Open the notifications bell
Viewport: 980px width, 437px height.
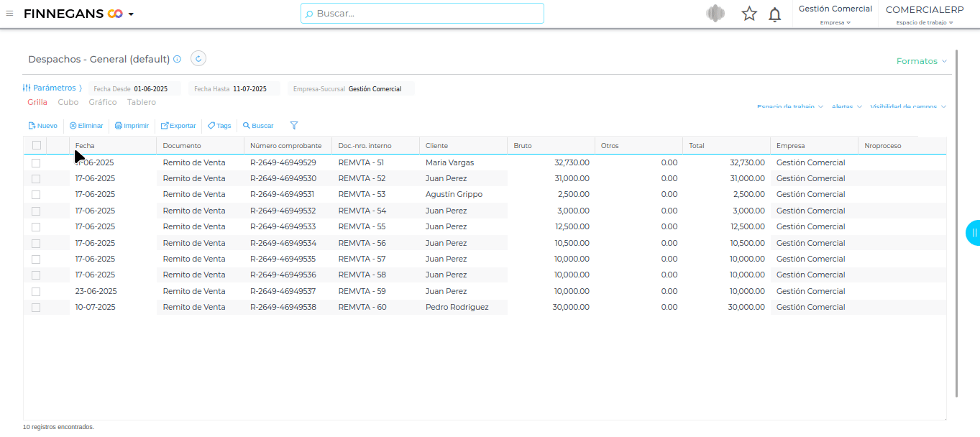pyautogui.click(x=774, y=14)
